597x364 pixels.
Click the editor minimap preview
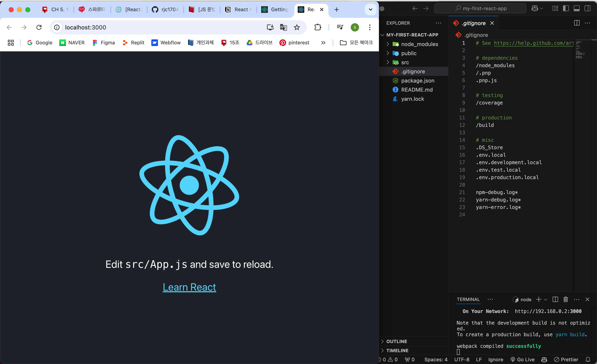pos(580,49)
